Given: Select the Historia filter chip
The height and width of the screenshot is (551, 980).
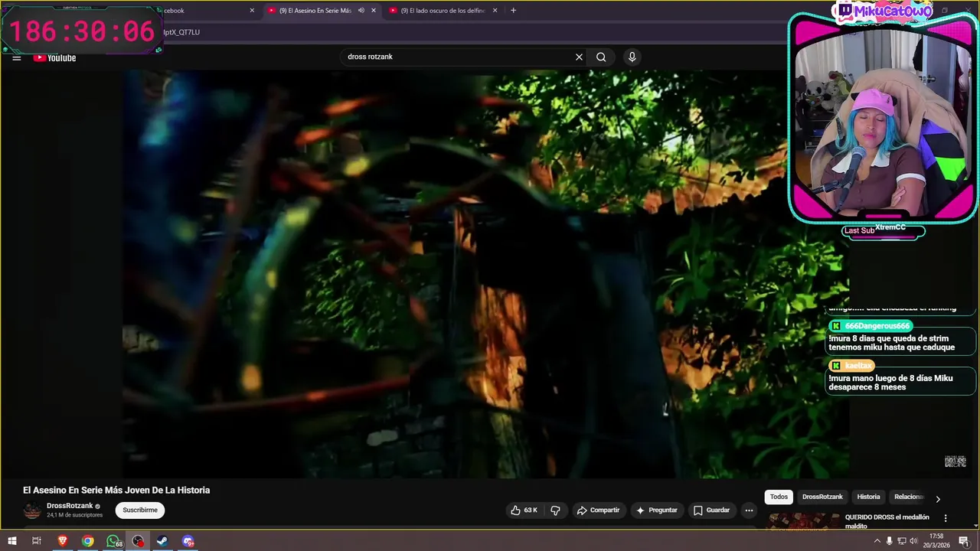Looking at the screenshot, I should coord(868,497).
